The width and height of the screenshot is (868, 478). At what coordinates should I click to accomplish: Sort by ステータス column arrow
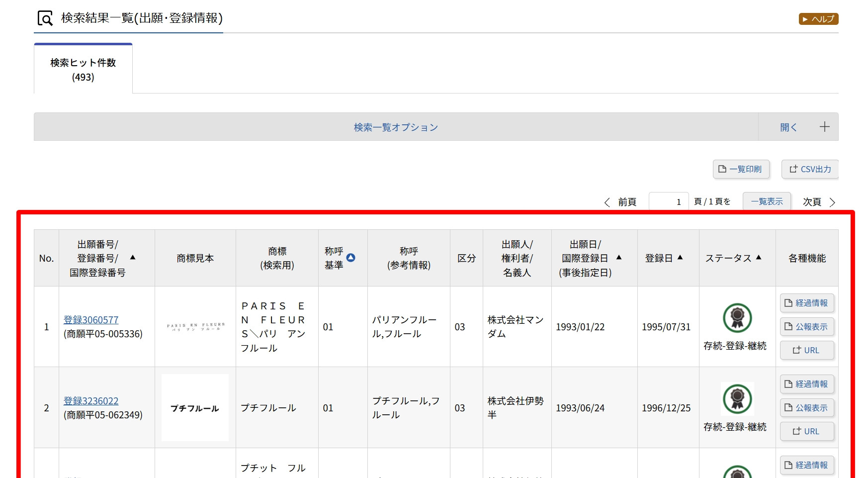(x=759, y=258)
